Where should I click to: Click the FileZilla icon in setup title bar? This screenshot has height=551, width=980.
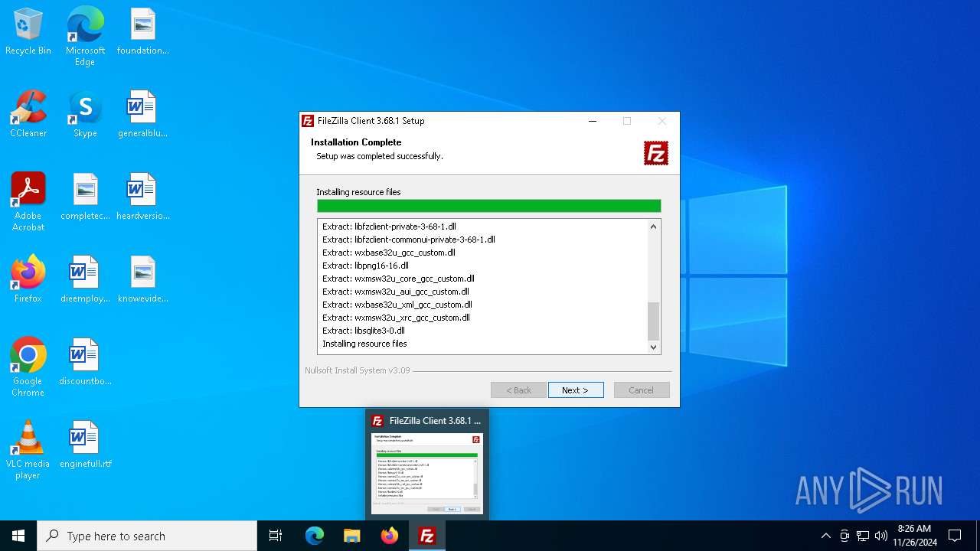[308, 121]
